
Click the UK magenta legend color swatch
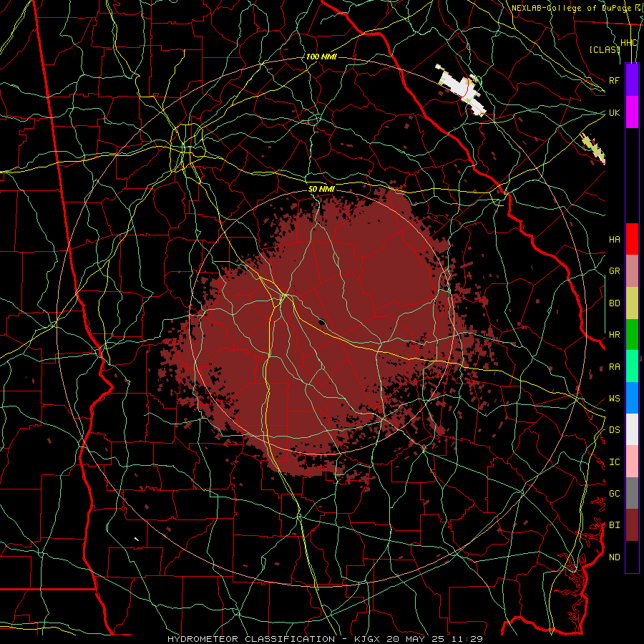click(632, 112)
